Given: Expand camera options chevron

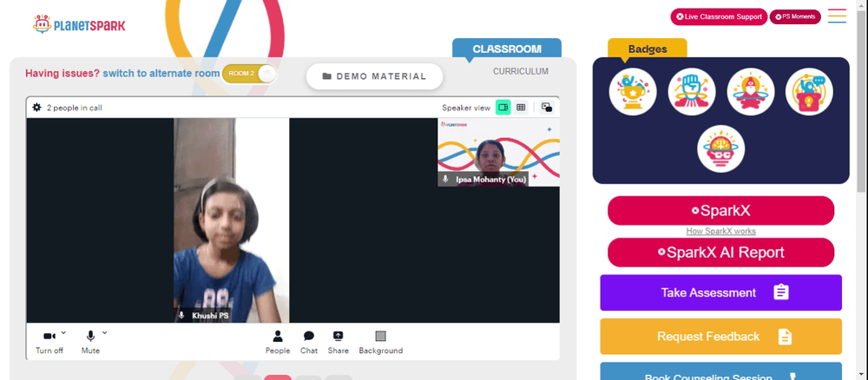Looking at the screenshot, I should 63,332.
